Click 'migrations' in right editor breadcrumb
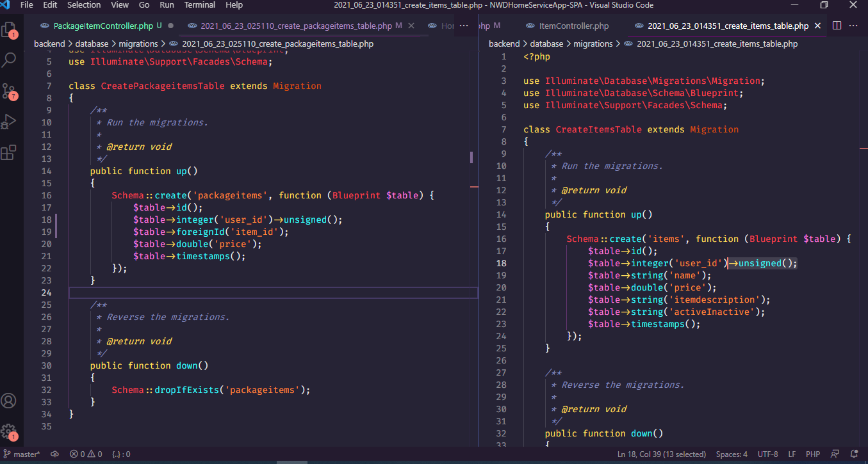868x464 pixels. click(x=593, y=44)
